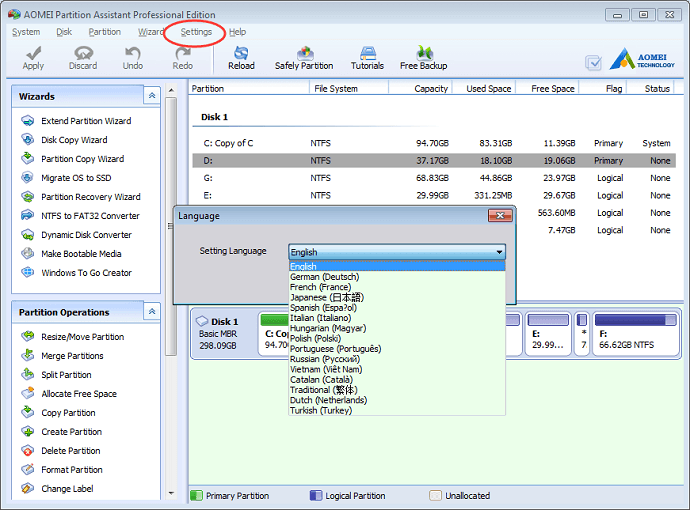690x510 pixels.
Task: Open Windows To Go Creator
Action: (86, 272)
